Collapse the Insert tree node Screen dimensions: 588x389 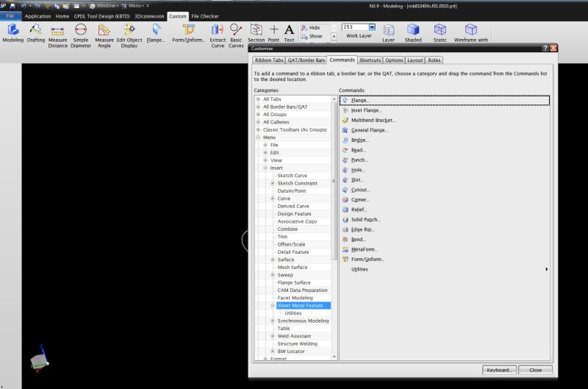click(265, 168)
